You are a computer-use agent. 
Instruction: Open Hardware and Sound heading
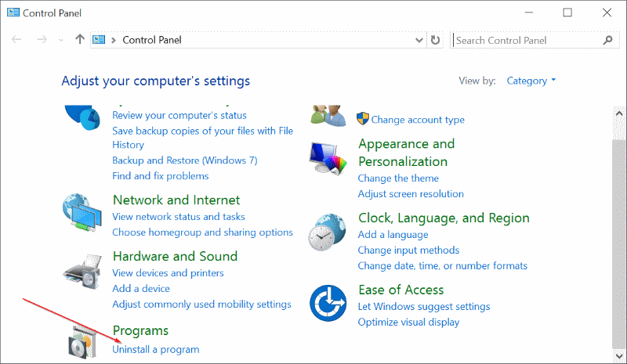175,256
